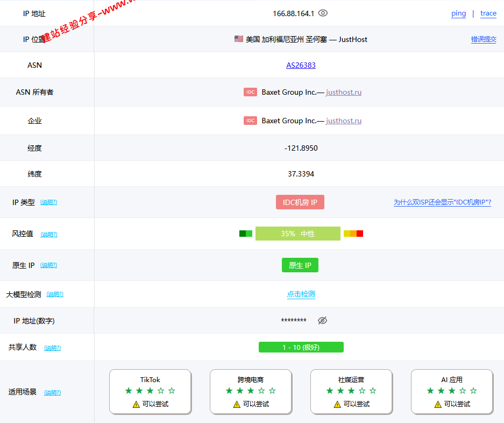Click Baxet Group Inc. text in 企业 row

(289, 121)
